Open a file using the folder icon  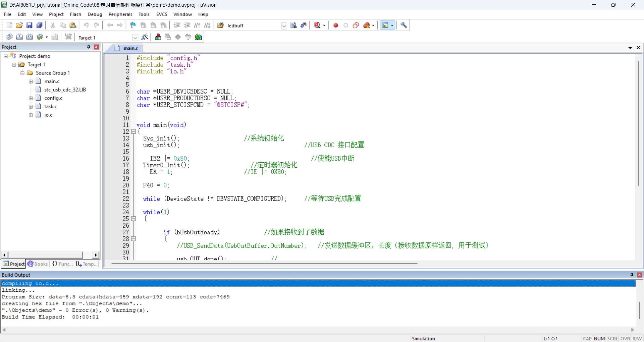pyautogui.click(x=19, y=25)
